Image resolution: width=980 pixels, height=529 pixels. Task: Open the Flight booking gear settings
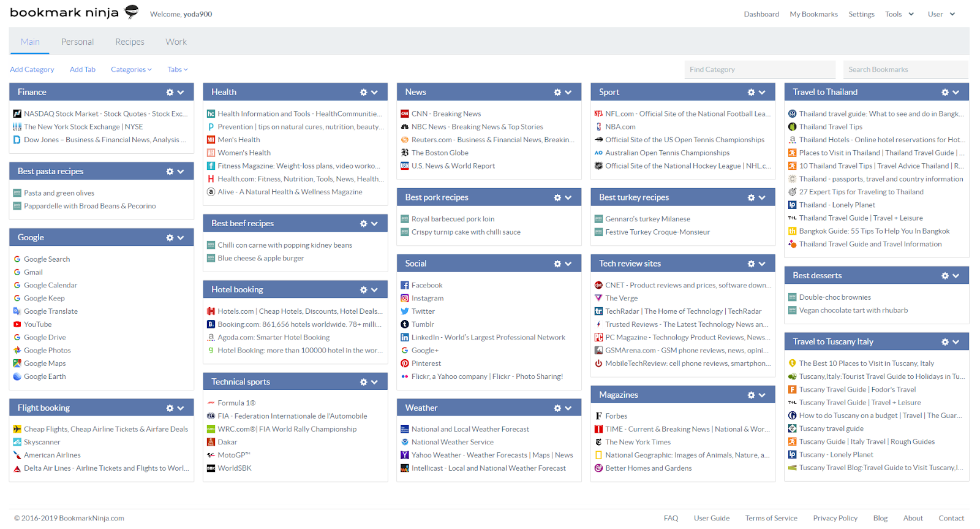(x=170, y=408)
